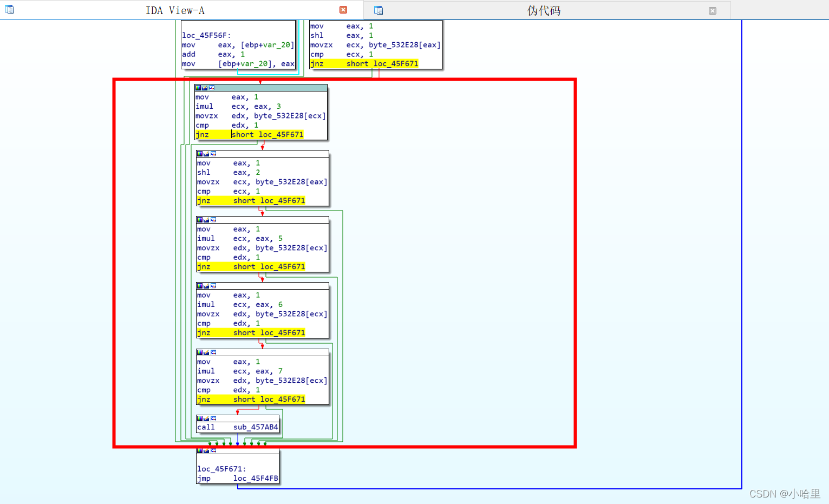829x504 pixels.
Task: Select 'jmp loc_45F4FB' instruction
Action: coord(238,479)
